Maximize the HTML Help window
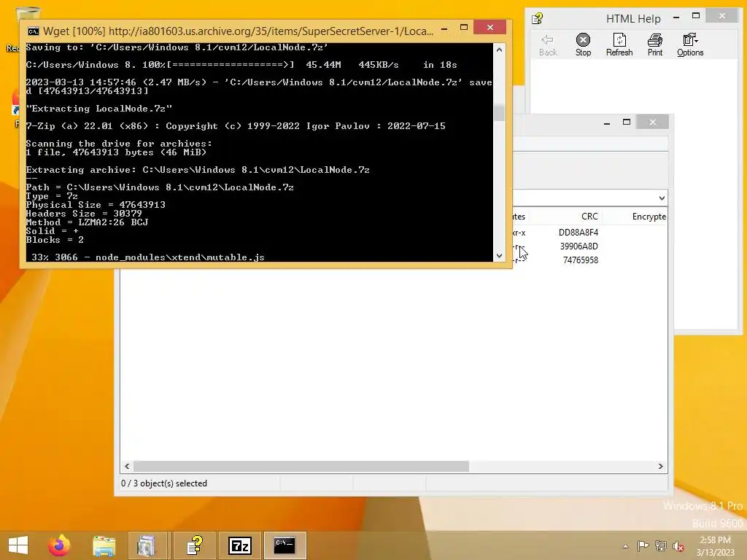Image resolution: width=747 pixels, height=560 pixels. tap(695, 16)
